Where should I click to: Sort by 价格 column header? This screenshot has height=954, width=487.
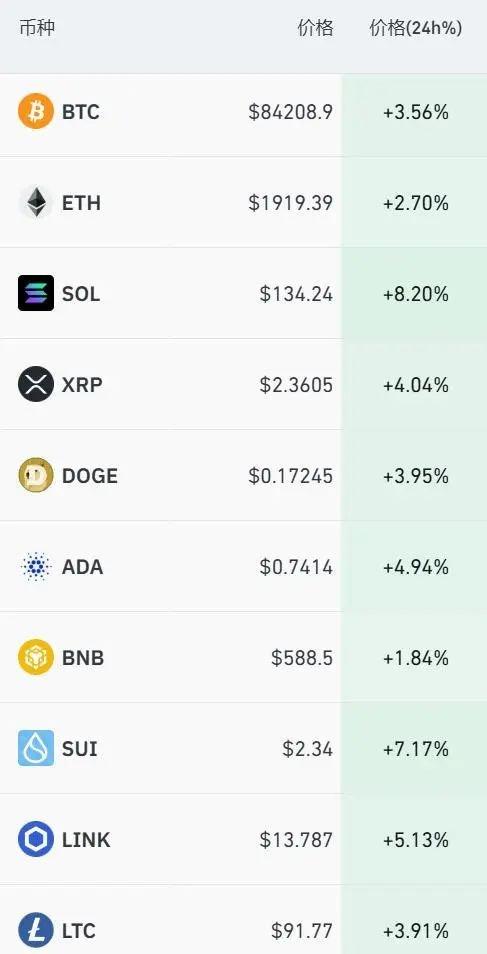[315, 28]
